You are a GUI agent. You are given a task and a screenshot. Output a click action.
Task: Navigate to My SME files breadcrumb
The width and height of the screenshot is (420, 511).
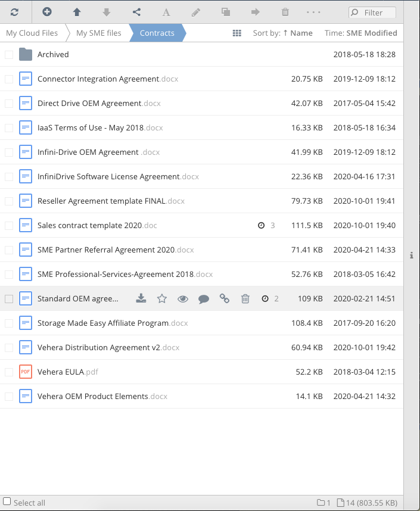[98, 33]
